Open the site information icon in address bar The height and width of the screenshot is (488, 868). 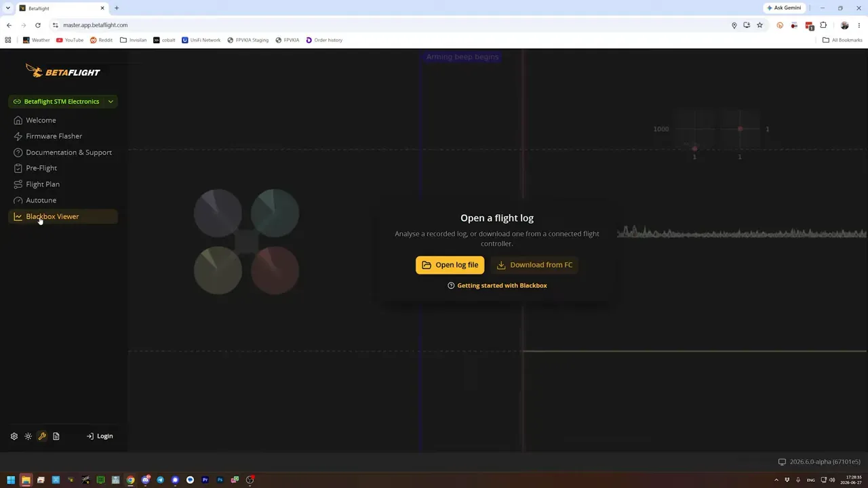(56, 25)
